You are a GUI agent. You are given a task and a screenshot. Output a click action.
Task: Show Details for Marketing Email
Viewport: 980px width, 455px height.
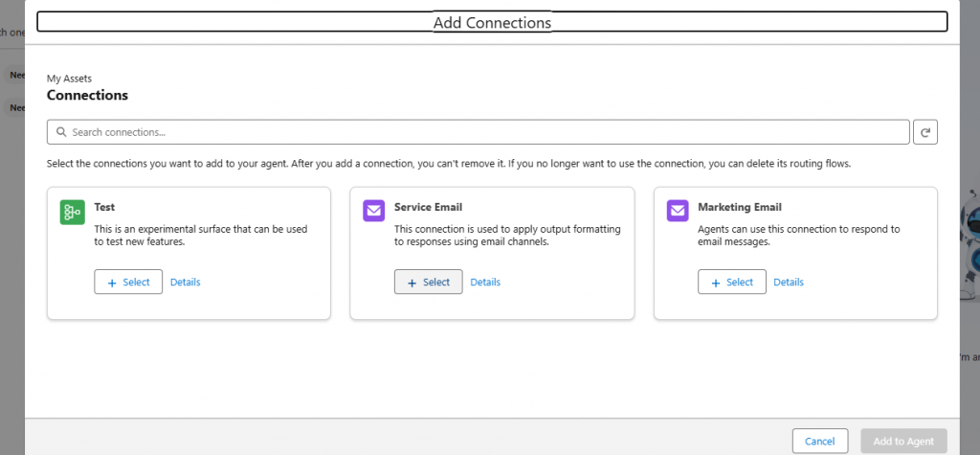pos(789,282)
